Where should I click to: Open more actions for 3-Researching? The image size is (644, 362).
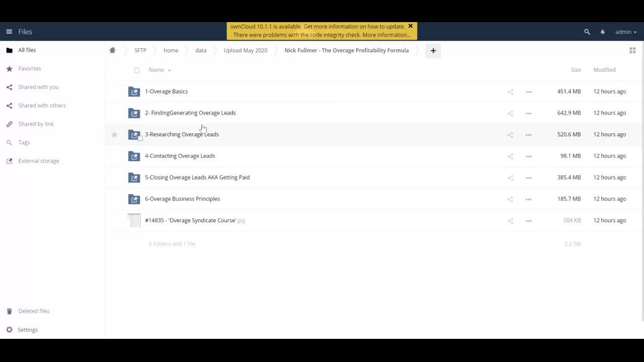[x=528, y=135]
